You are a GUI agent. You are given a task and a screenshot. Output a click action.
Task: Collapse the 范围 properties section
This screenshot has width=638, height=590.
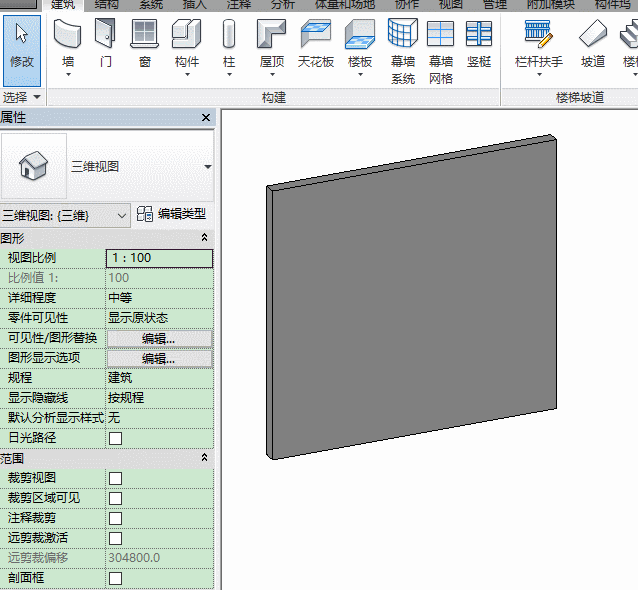click(x=205, y=458)
